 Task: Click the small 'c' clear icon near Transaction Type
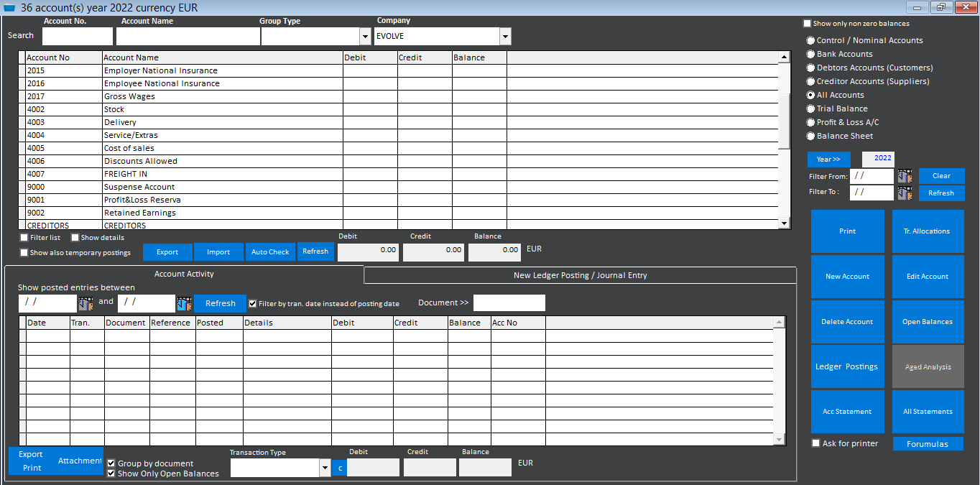coord(338,467)
